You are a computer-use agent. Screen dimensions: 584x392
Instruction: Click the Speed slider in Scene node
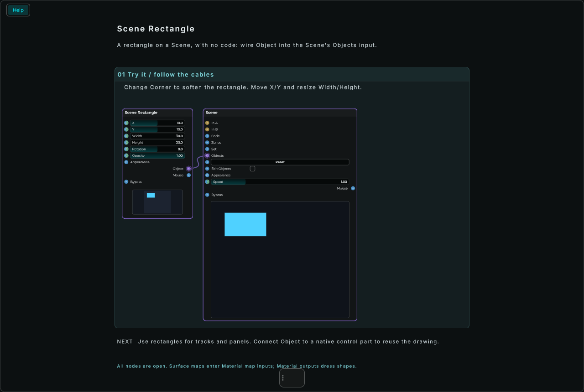pyautogui.click(x=280, y=182)
